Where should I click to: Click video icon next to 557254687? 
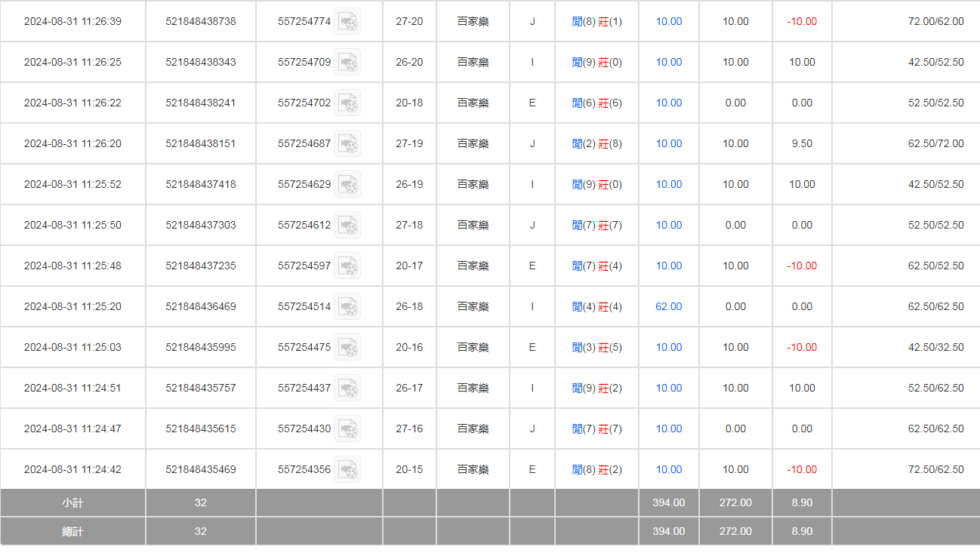click(x=347, y=144)
